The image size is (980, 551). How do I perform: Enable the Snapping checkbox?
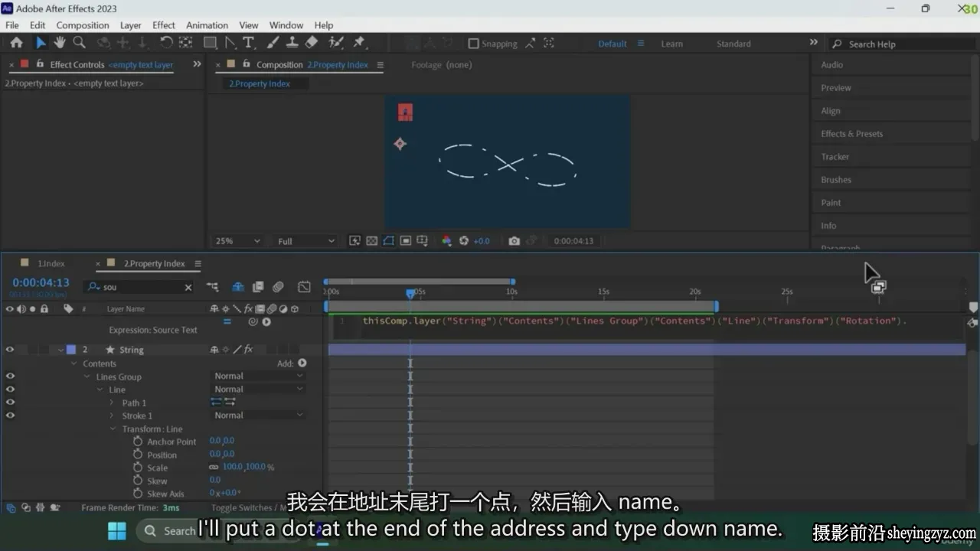coord(473,44)
